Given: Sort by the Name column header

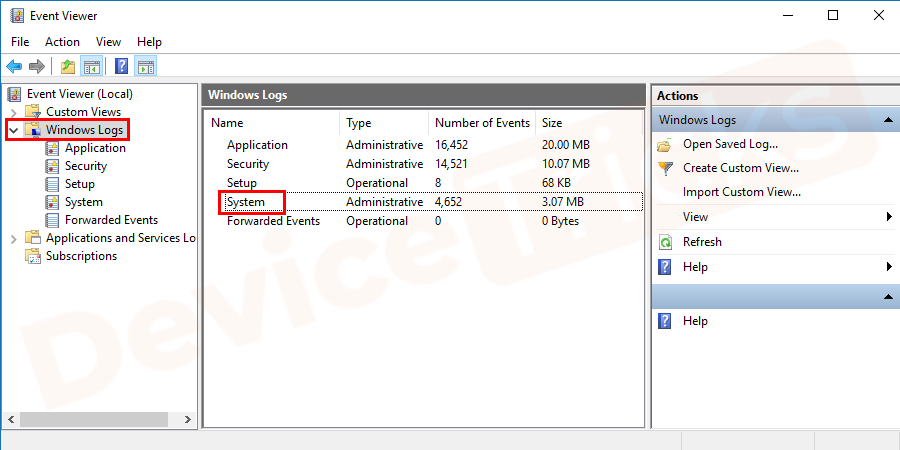Looking at the screenshot, I should point(272,123).
